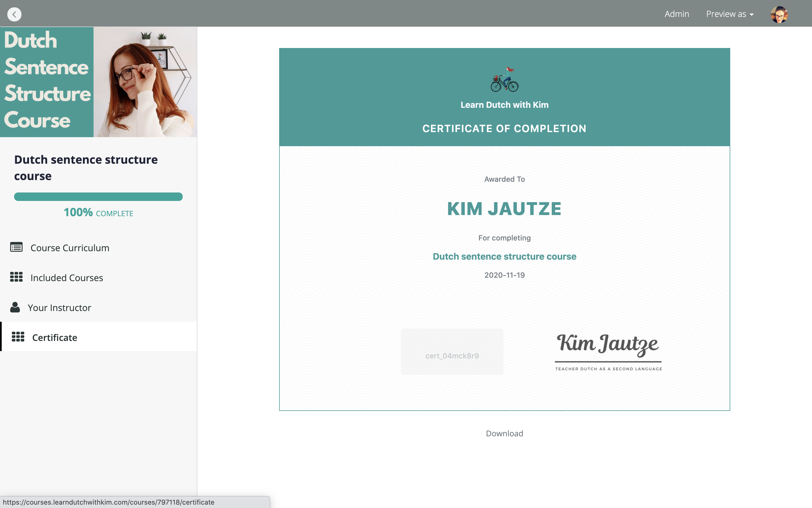Click the Included Courses grid icon

point(16,277)
